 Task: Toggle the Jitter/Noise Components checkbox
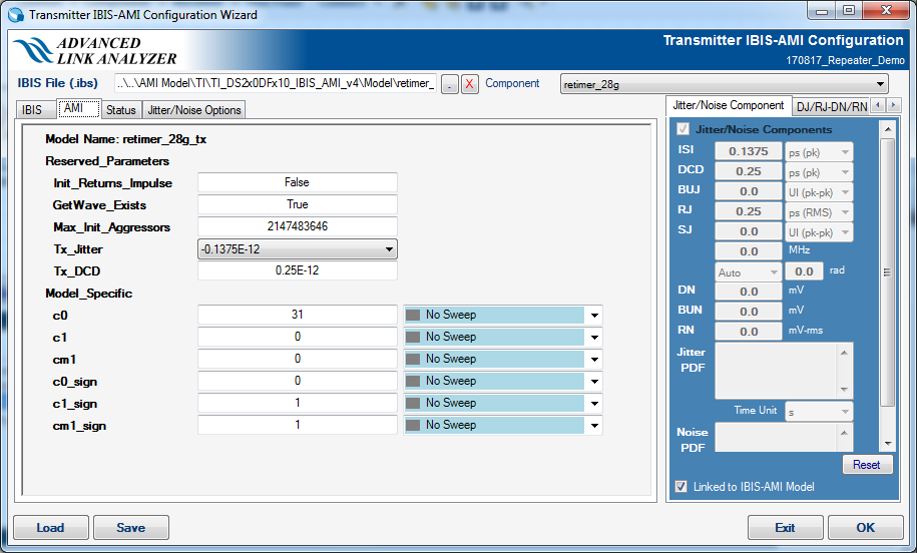click(x=682, y=129)
